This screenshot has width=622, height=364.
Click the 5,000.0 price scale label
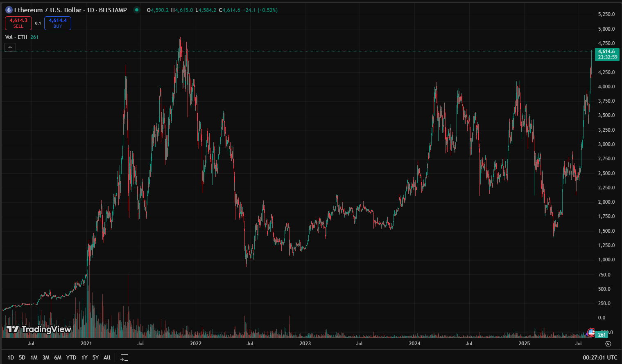coord(606,29)
